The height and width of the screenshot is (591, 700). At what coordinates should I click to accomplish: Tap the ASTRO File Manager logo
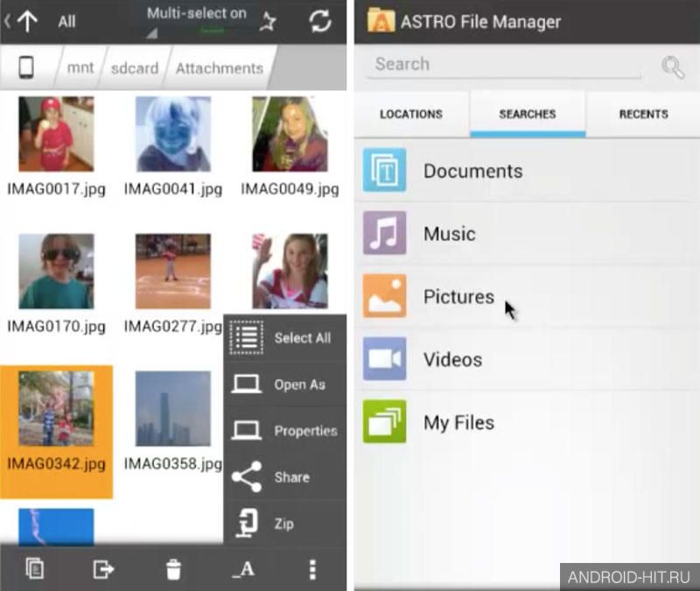coord(381,20)
